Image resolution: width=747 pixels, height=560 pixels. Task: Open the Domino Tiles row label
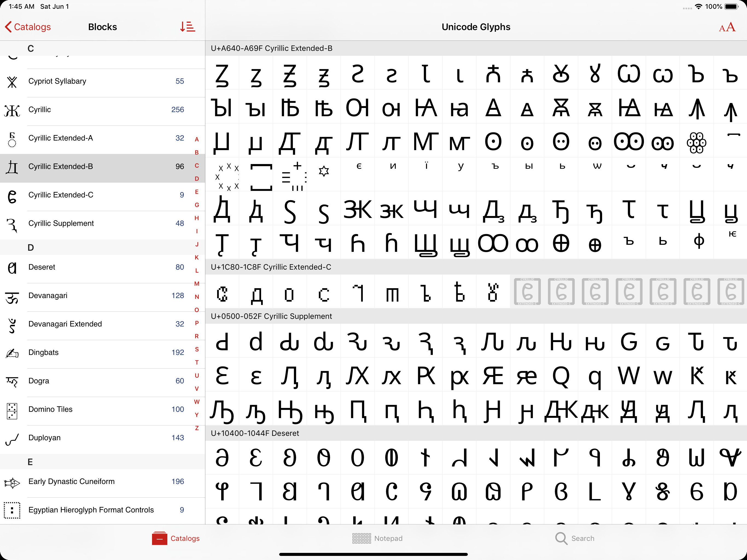point(50,409)
